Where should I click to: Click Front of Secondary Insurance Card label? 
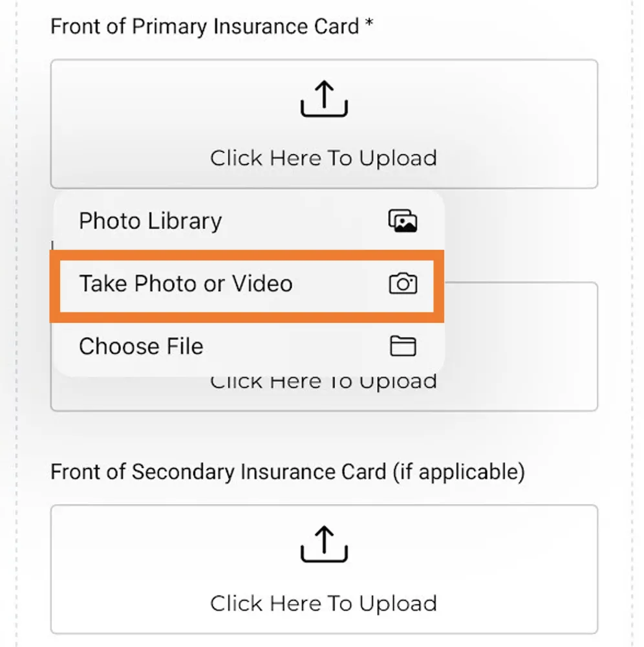[x=287, y=472]
